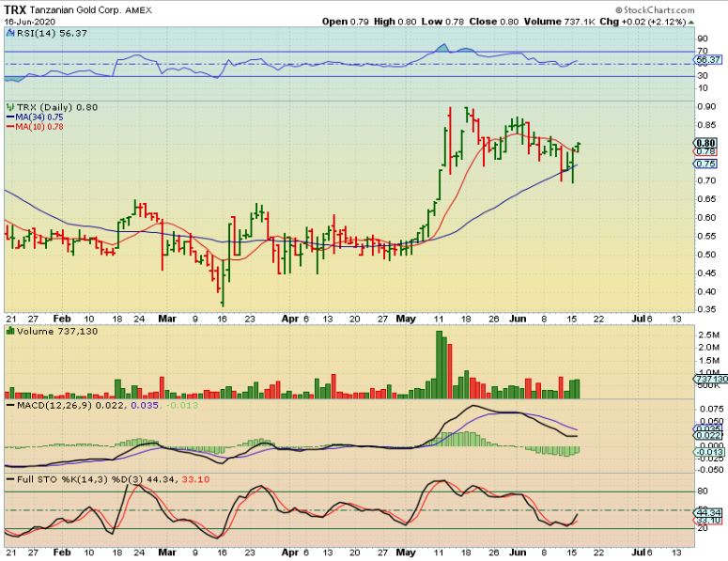The image size is (728, 561).
Task: Click the volume bars icon beside Volume 737,130
Action: [x=10, y=331]
